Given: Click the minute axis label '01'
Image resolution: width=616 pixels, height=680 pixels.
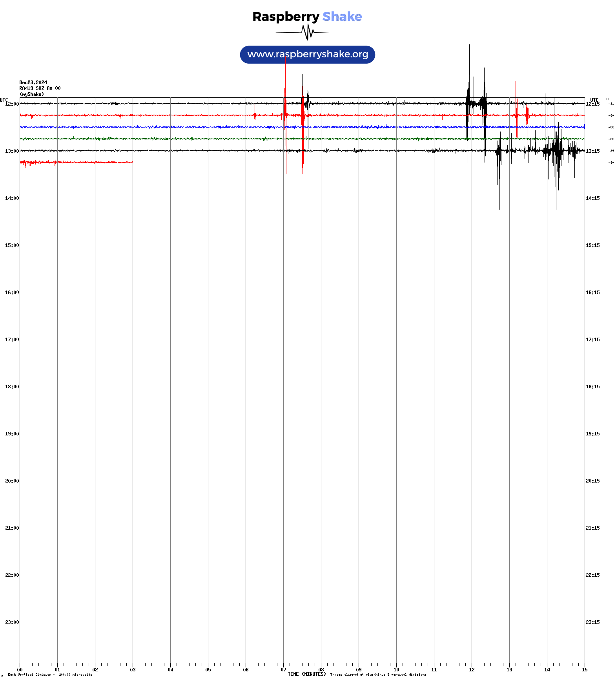Looking at the screenshot, I should pos(57,670).
